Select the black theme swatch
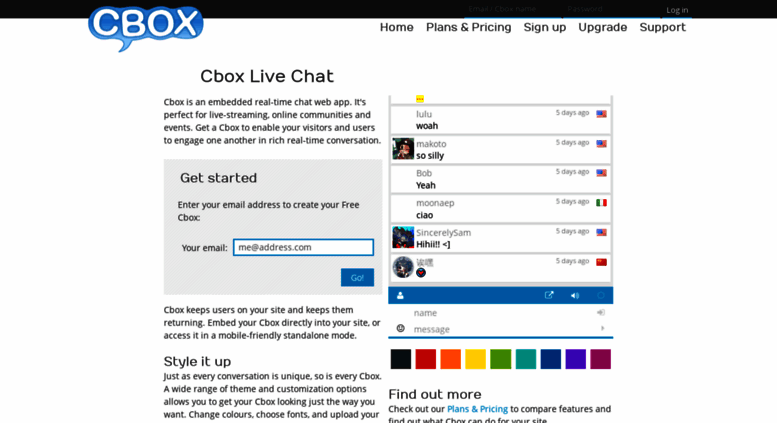777x423 pixels. point(400,359)
